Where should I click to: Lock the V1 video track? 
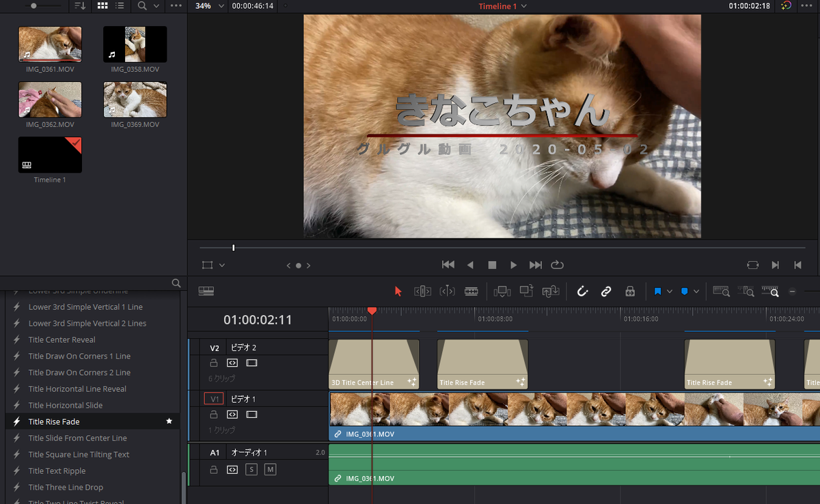pyautogui.click(x=213, y=415)
